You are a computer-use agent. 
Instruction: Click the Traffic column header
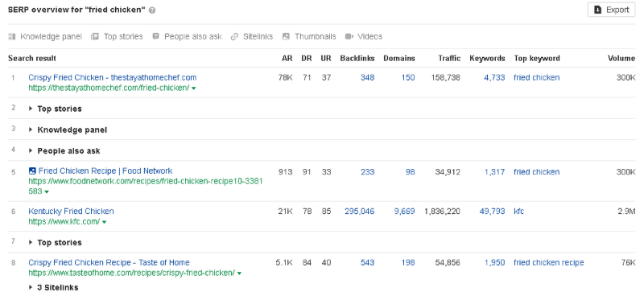click(449, 58)
